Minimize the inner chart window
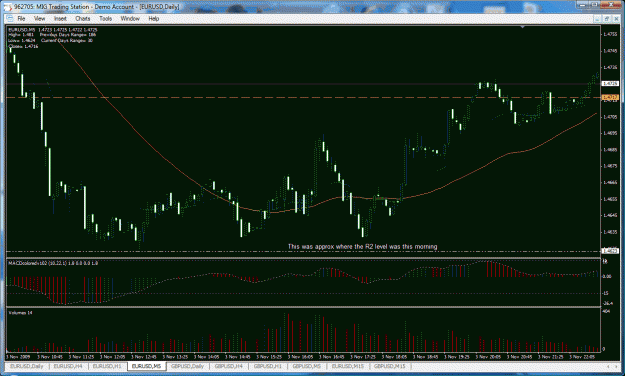The width and height of the screenshot is (625, 376). (597, 19)
